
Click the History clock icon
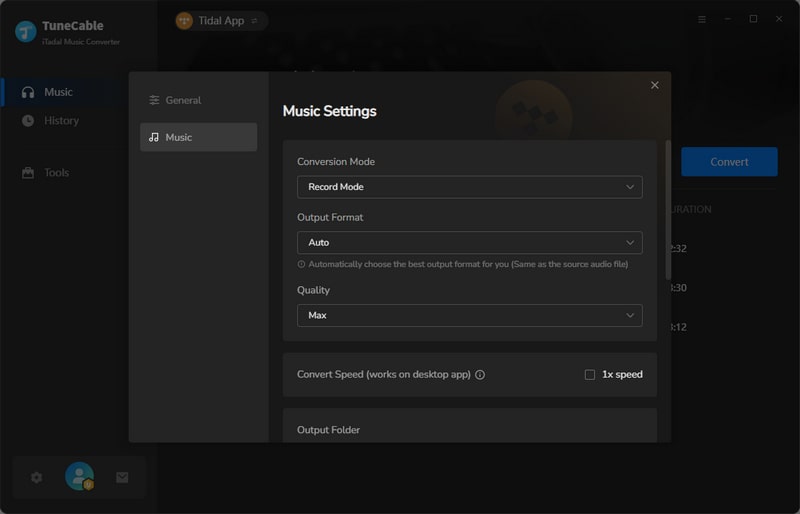(x=28, y=120)
